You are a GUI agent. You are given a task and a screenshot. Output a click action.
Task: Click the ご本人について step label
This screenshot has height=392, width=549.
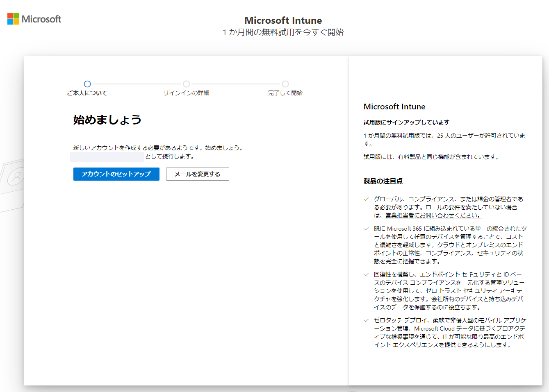point(87,93)
